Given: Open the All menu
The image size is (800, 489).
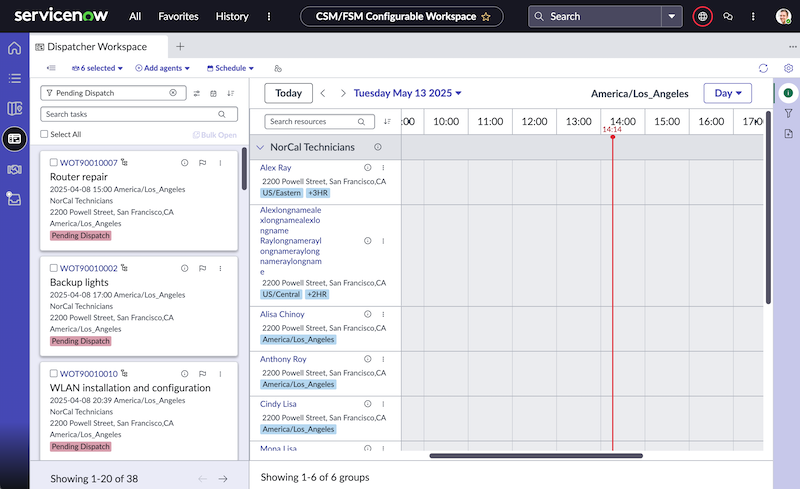Looking at the screenshot, I should click(135, 17).
